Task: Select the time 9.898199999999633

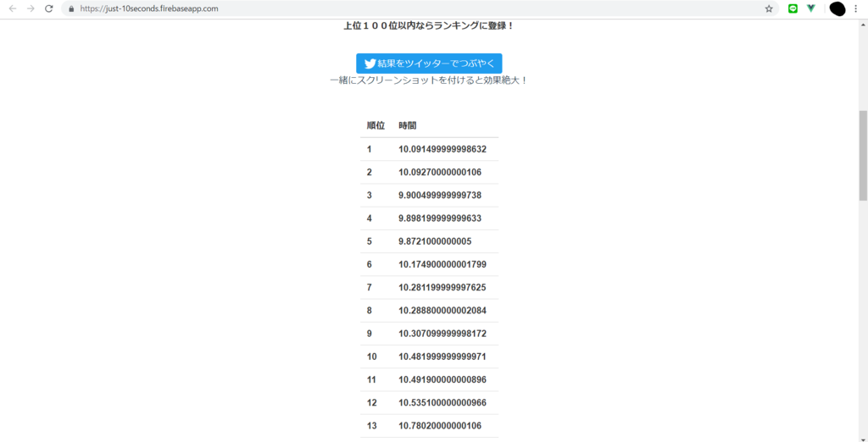Action: tap(440, 218)
